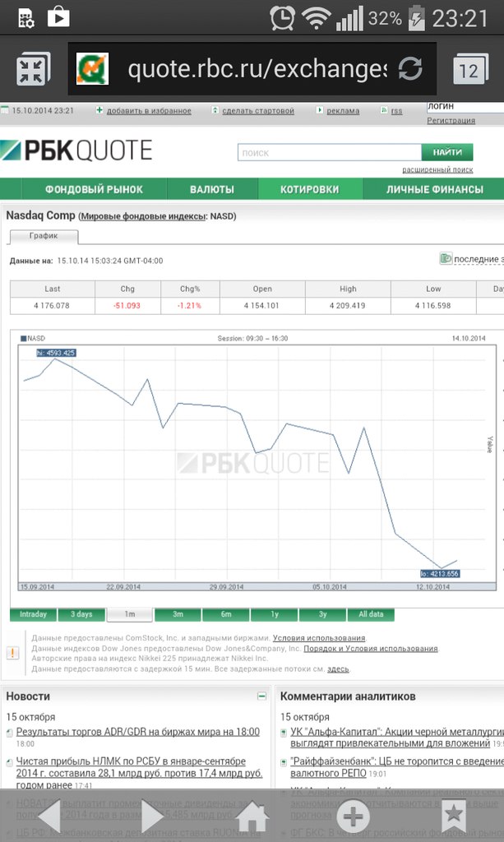Click Мировые фондовые индексы link
Viewport: 504px width, 842px height.
143,216
